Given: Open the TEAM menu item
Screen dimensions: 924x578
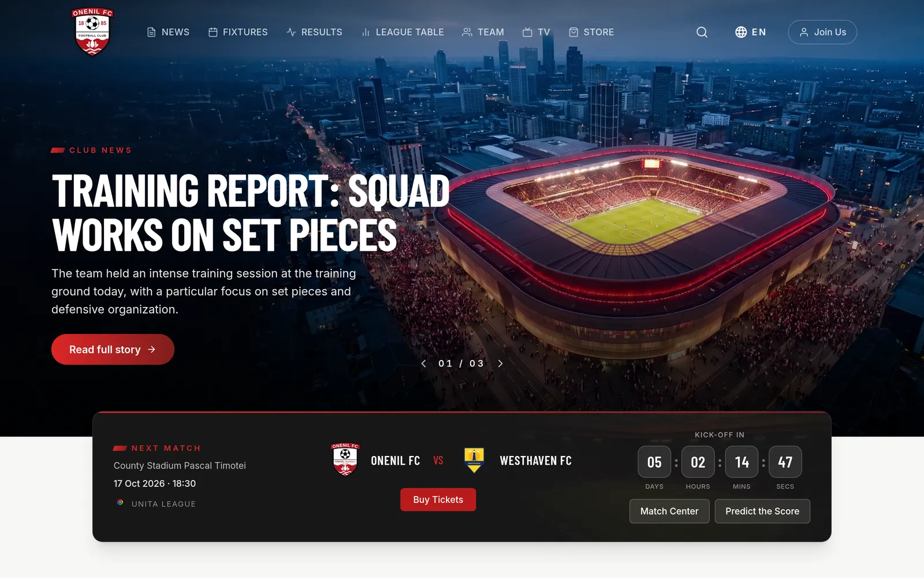Looking at the screenshot, I should (x=483, y=32).
